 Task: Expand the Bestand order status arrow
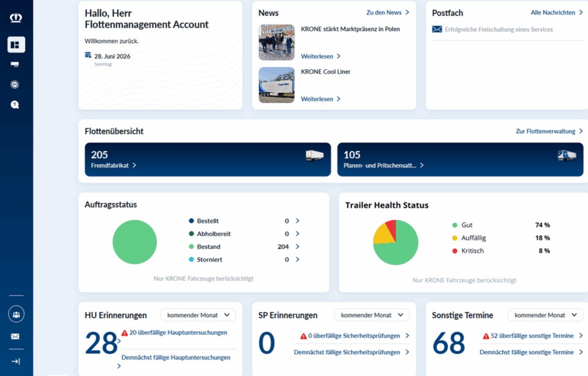tap(297, 247)
